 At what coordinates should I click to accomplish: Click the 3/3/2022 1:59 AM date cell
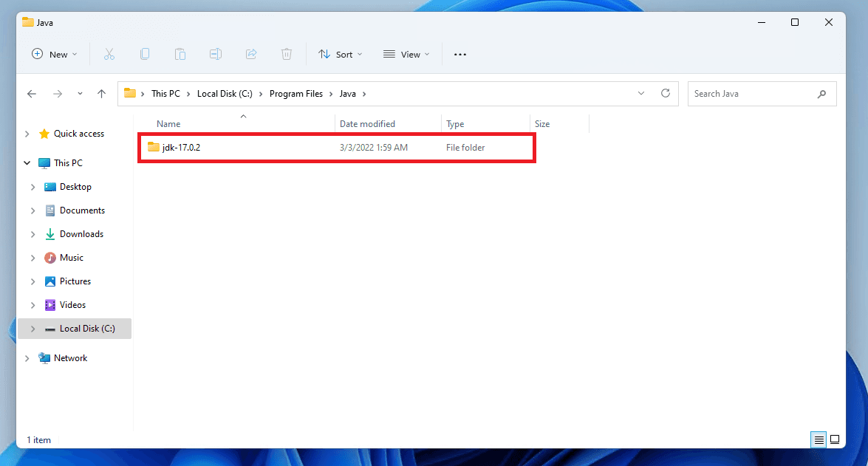tap(374, 148)
